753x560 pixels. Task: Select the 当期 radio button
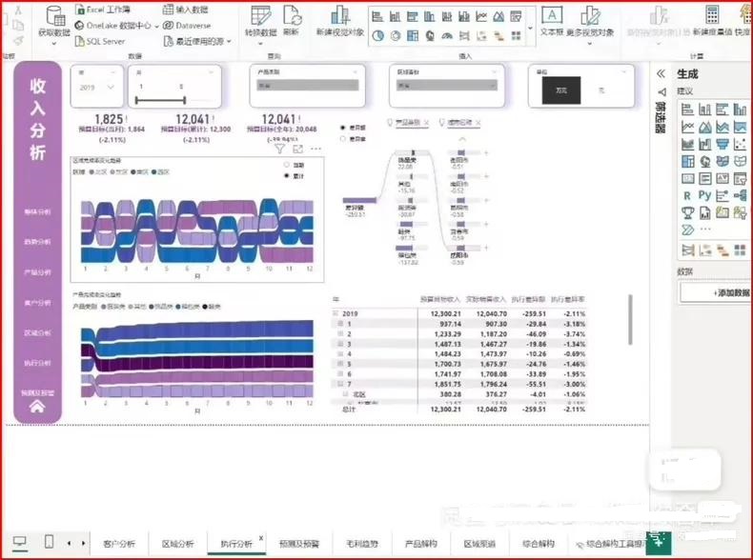[287, 165]
